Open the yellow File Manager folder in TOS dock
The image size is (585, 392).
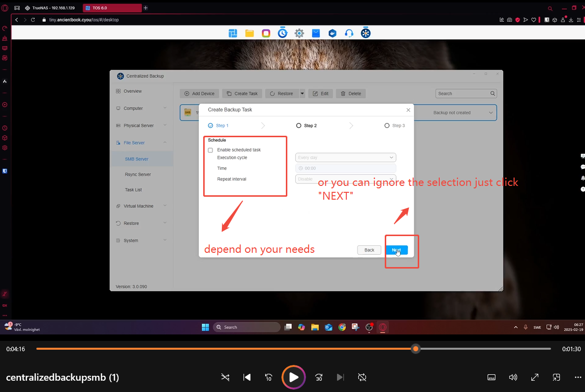(249, 33)
